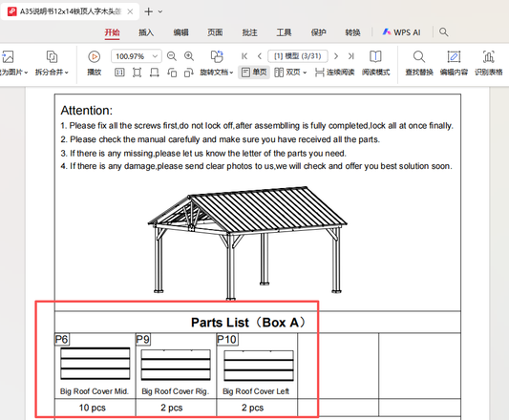
Task: Click the P6 roof panel drawing
Action: tap(95, 363)
